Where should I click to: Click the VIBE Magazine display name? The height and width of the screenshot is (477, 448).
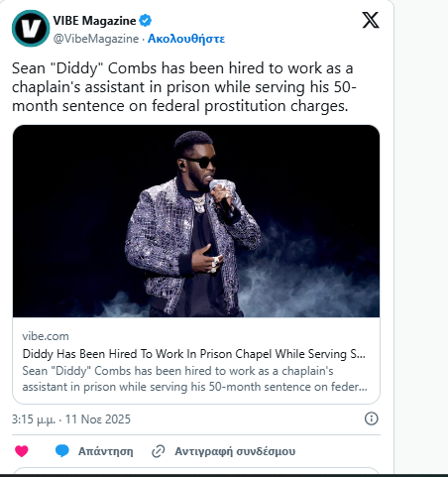[94, 21]
